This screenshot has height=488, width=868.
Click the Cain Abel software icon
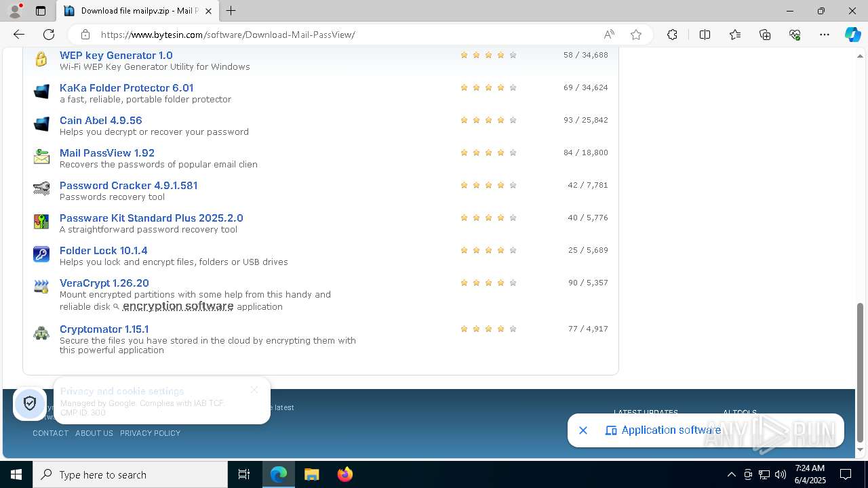(41, 124)
